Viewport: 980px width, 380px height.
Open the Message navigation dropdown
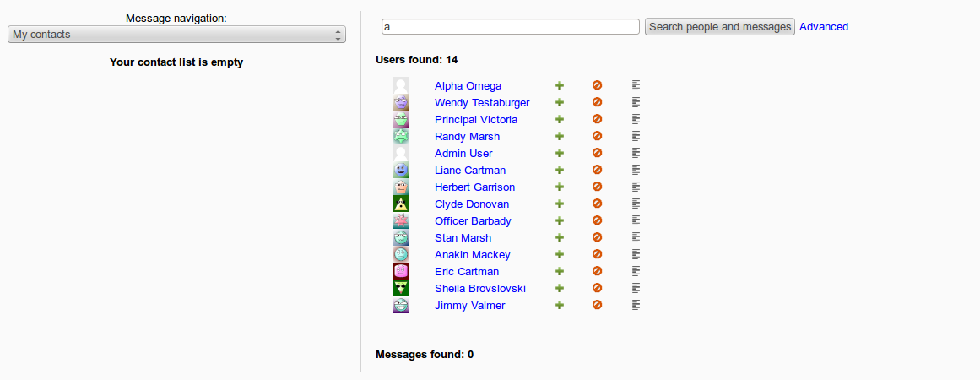[x=176, y=35]
